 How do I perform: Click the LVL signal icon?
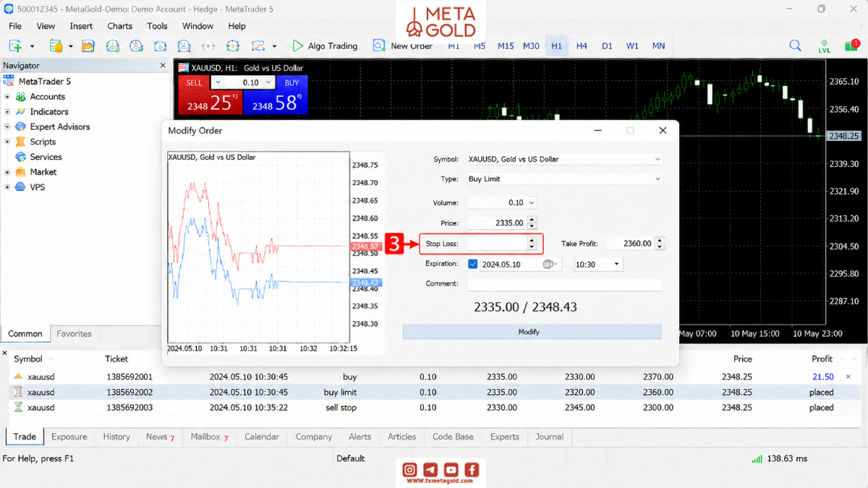coord(825,46)
